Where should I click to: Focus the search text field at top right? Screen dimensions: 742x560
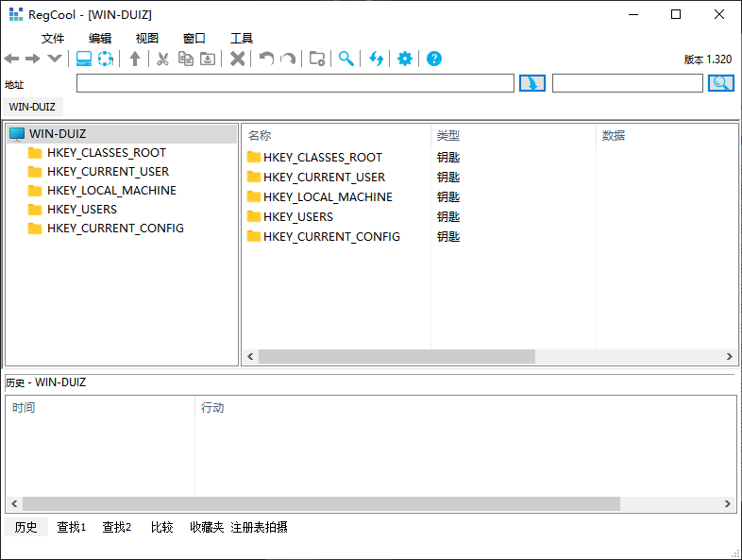[x=628, y=83]
